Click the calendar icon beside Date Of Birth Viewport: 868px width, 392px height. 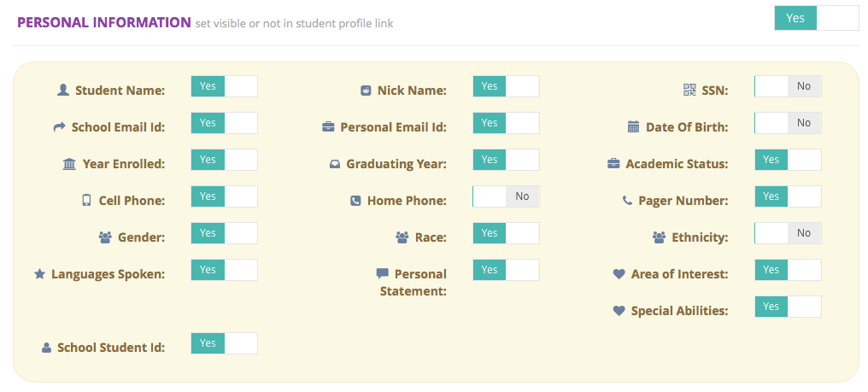(633, 127)
